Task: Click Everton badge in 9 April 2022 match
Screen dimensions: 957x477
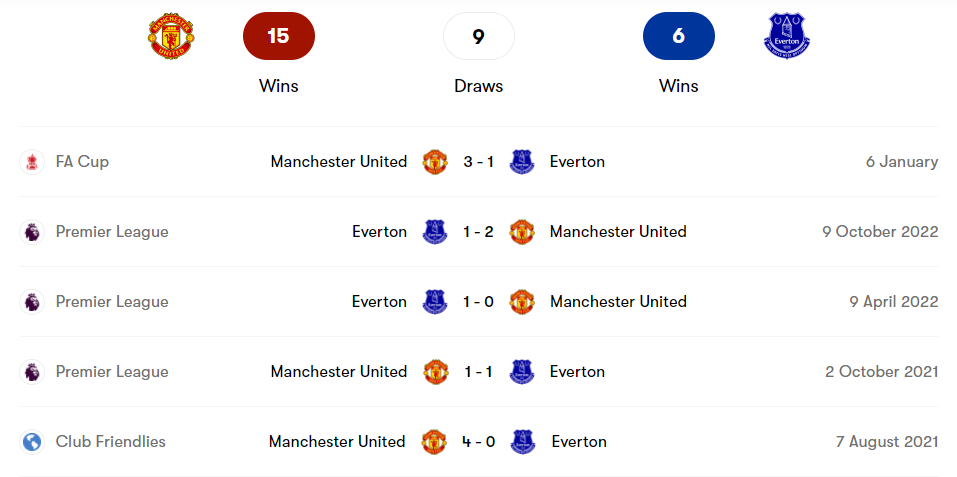Action: 435,302
